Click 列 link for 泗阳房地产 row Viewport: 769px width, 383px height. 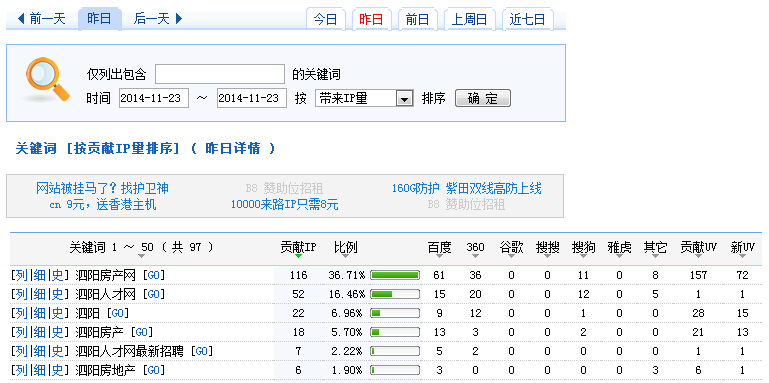coord(21,370)
